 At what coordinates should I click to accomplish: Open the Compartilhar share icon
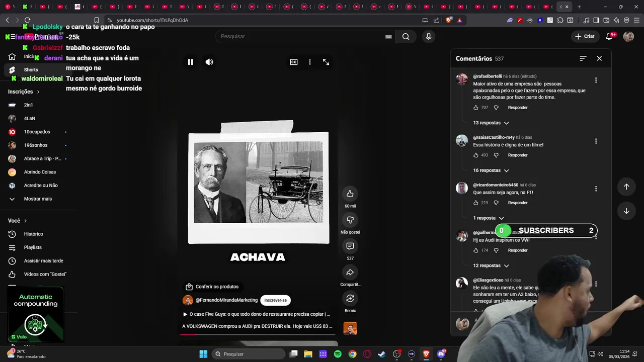click(x=350, y=272)
